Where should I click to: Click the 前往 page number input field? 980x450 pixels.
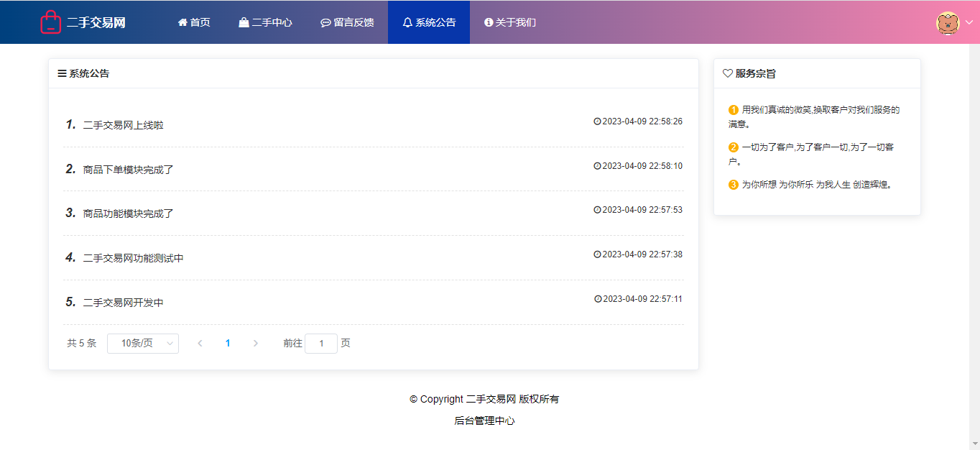321,344
